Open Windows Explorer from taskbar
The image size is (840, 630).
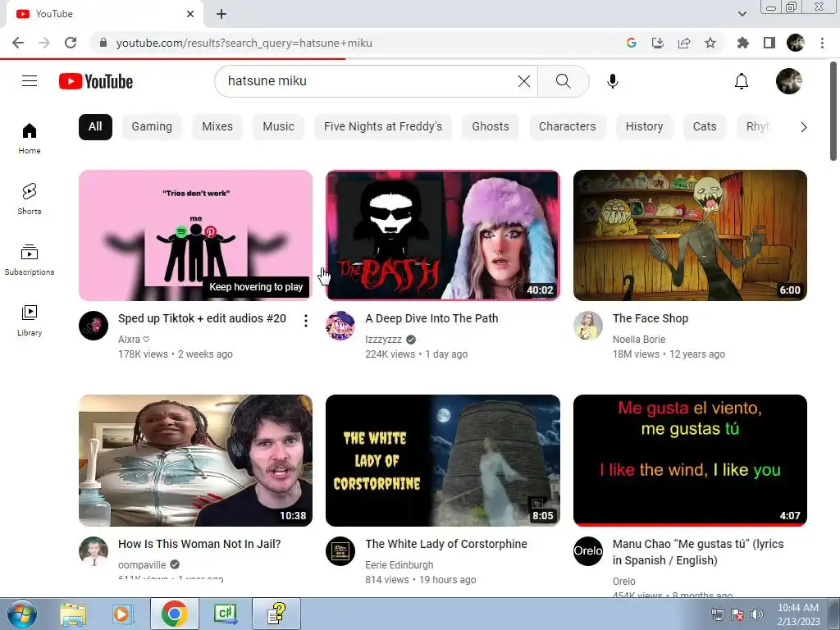click(x=73, y=614)
